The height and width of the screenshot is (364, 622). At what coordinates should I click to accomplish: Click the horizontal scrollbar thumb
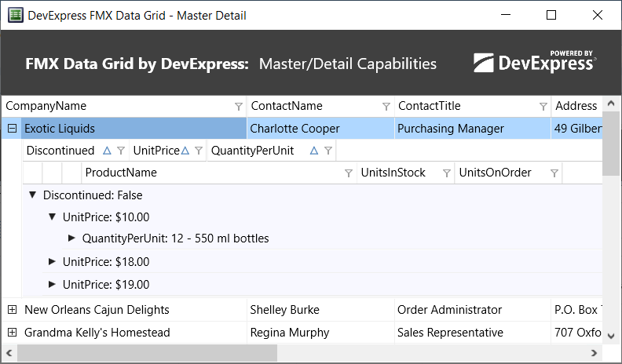tap(147, 352)
